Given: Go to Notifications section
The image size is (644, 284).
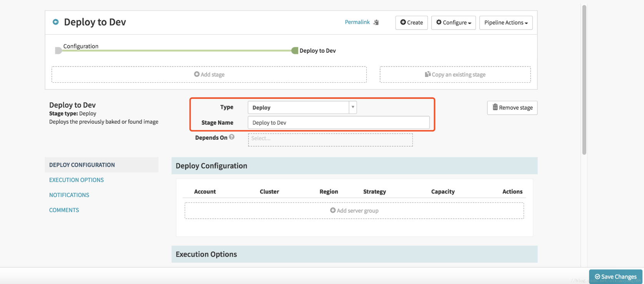Looking at the screenshot, I should [69, 195].
